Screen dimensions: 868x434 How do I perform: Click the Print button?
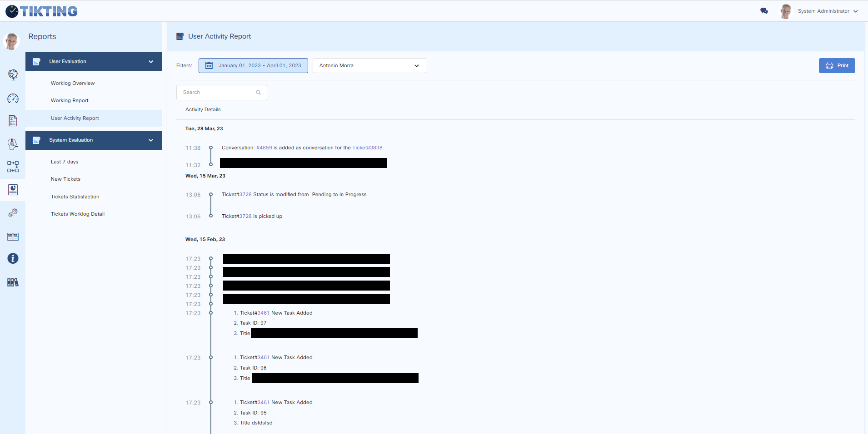point(837,65)
